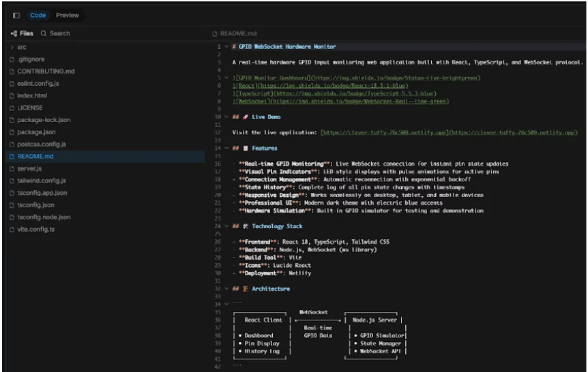Click the Features heading text
Image resolution: width=588 pixels, height=372 pixels.
(x=265, y=149)
